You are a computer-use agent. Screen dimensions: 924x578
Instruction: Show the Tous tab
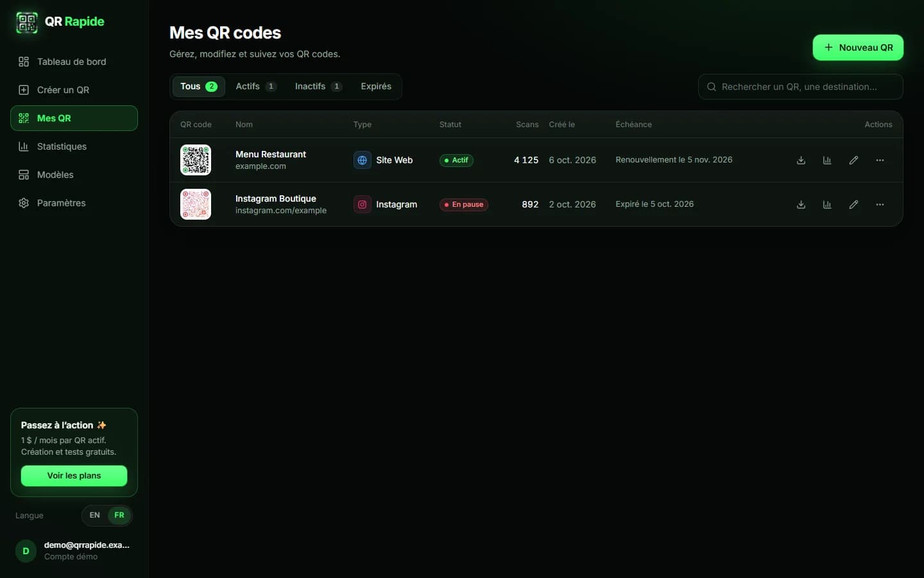pos(198,87)
